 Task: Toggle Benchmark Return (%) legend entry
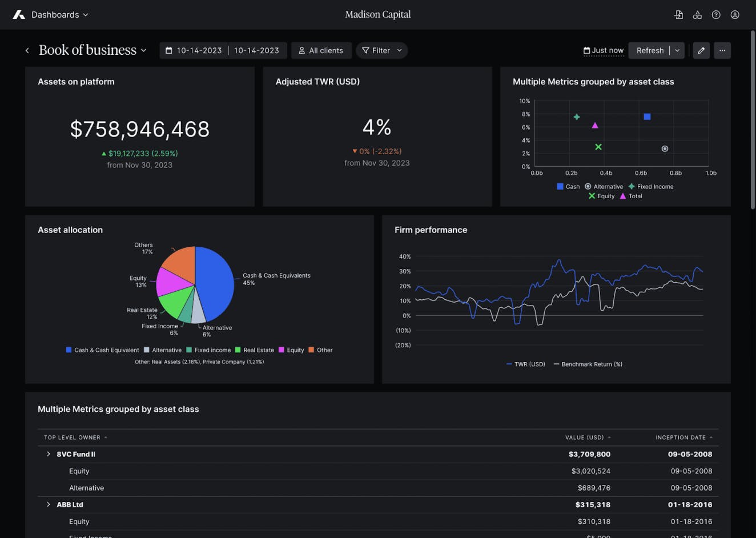[x=588, y=364]
